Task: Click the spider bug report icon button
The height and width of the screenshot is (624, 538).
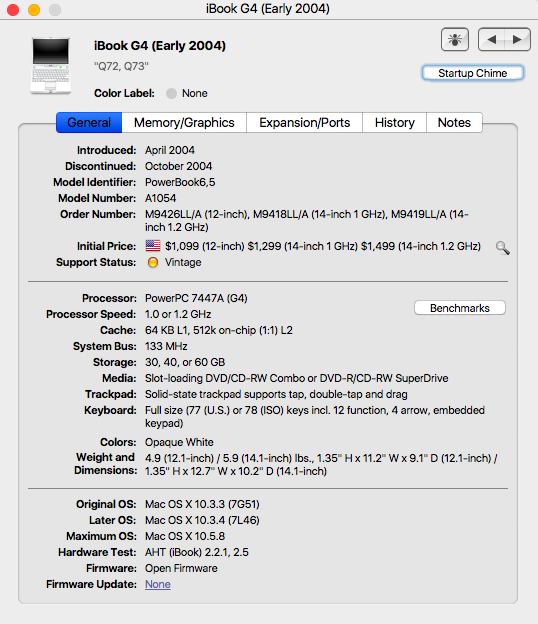Action: (x=455, y=39)
